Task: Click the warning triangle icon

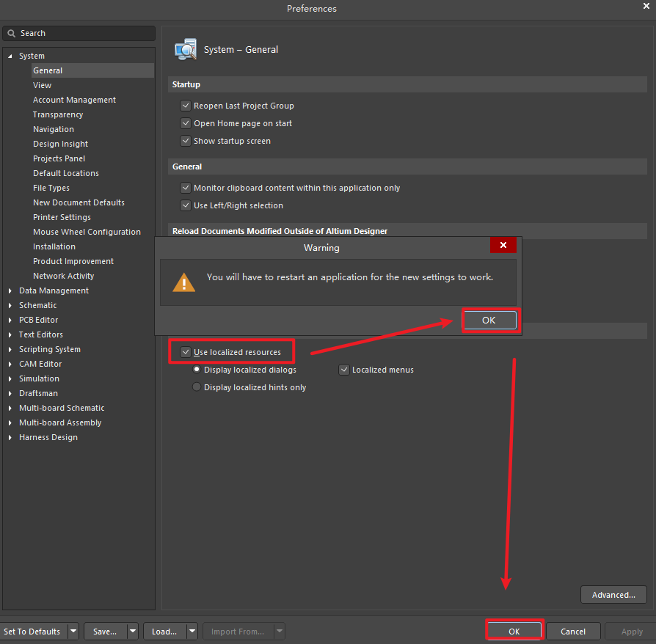Action: pos(184,282)
